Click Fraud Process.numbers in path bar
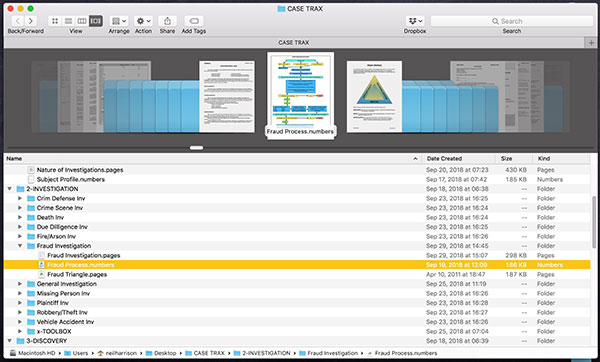Image resolution: width=600 pixels, height=362 pixels. (402, 353)
